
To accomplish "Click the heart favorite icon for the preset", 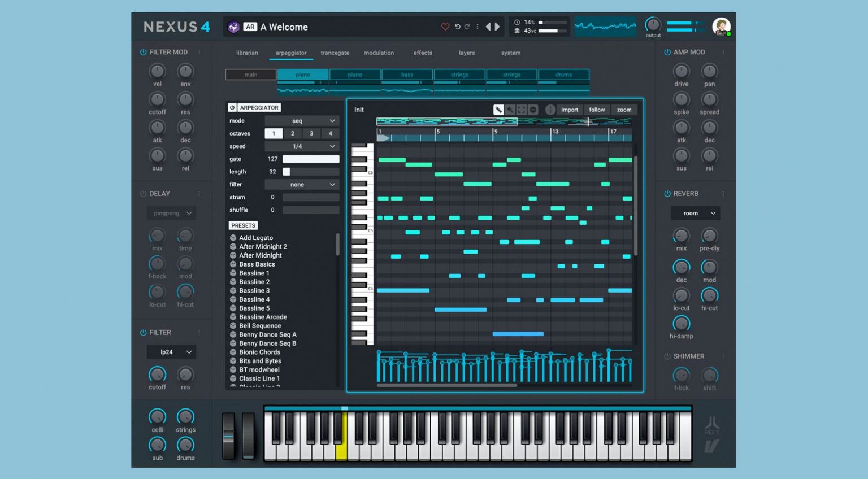I will 445,27.
